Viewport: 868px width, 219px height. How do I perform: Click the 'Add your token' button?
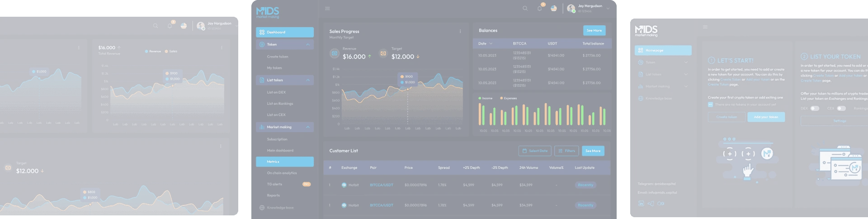(766, 117)
